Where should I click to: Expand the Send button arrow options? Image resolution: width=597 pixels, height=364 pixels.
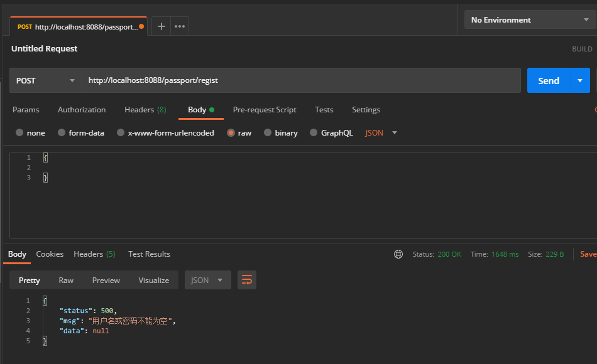[580, 80]
